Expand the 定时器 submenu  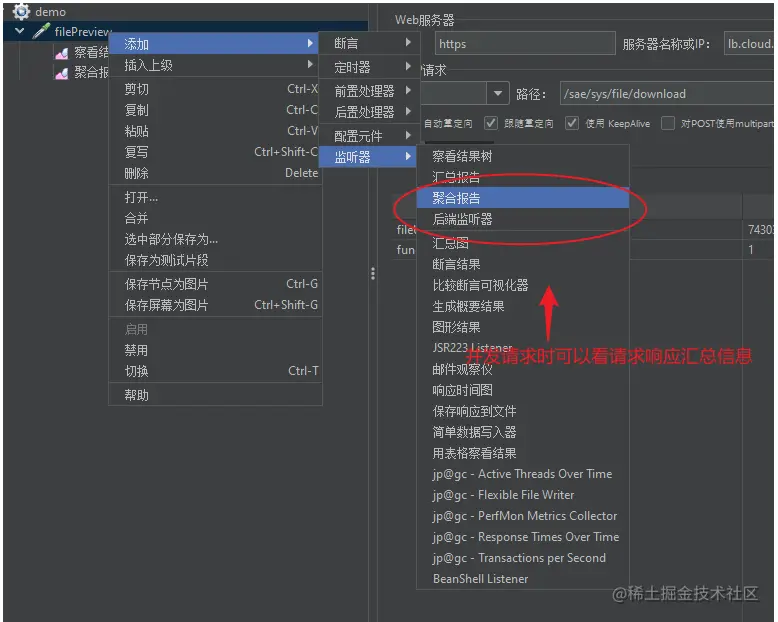coord(370,67)
